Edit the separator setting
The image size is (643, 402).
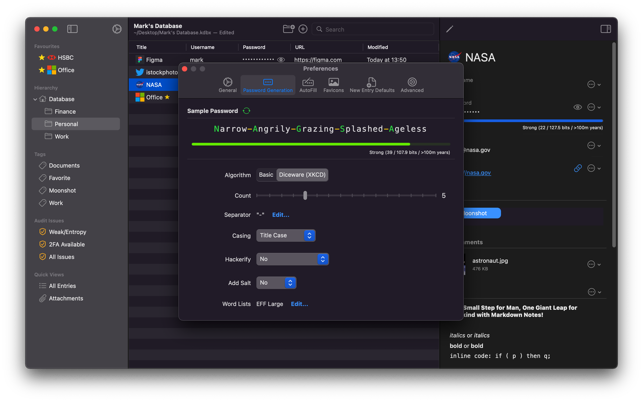coord(280,215)
